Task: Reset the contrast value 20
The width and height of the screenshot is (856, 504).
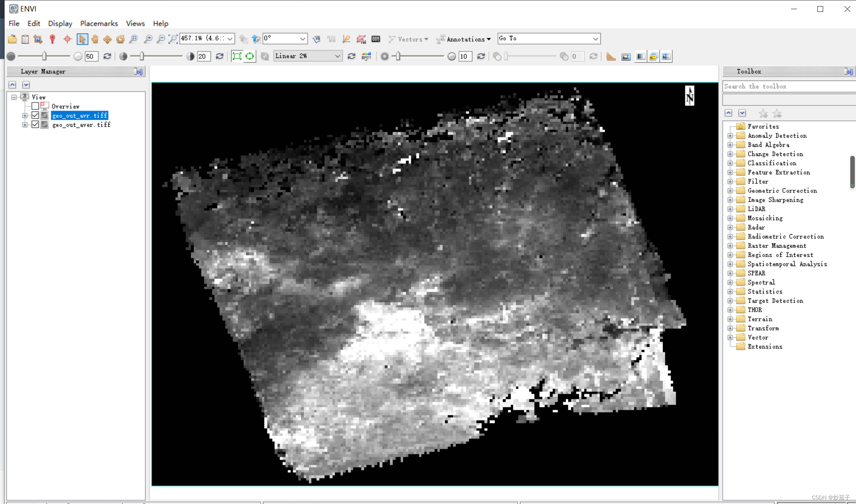Action: click(x=220, y=57)
